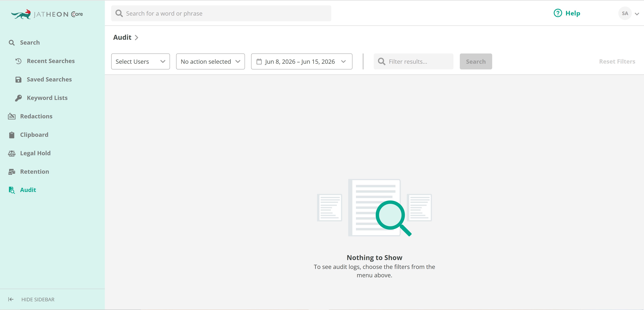This screenshot has height=310, width=644.
Task: Navigate to Keyword Lists
Action: click(x=47, y=98)
